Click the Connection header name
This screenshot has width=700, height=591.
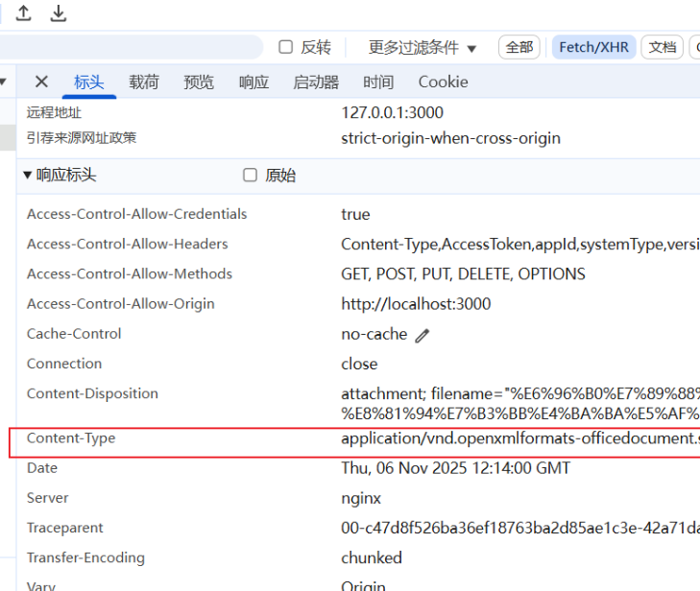[x=64, y=364]
